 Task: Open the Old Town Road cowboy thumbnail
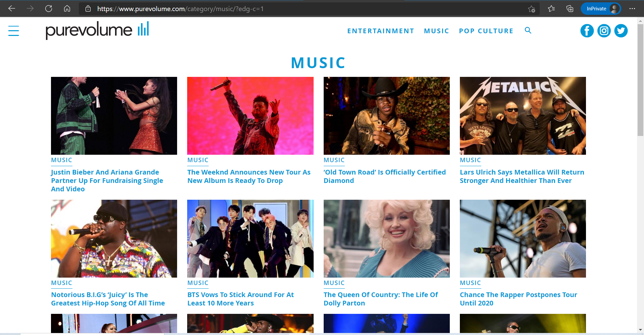pos(387,116)
